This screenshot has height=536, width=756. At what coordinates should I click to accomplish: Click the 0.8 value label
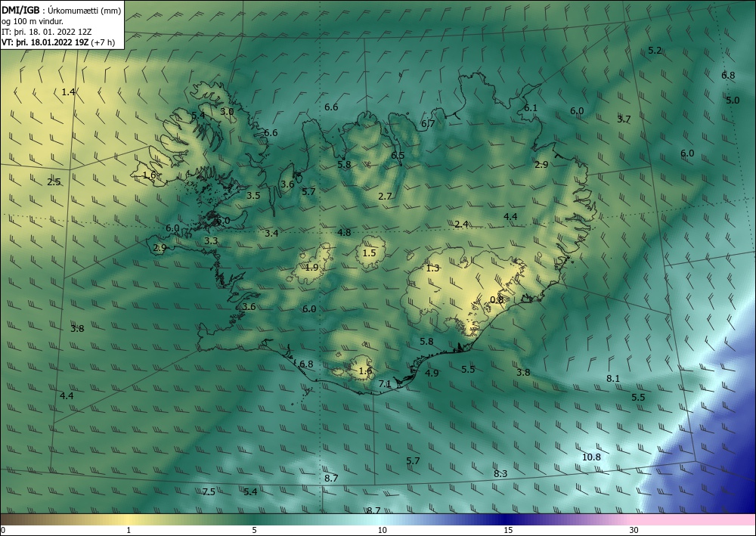point(497,300)
